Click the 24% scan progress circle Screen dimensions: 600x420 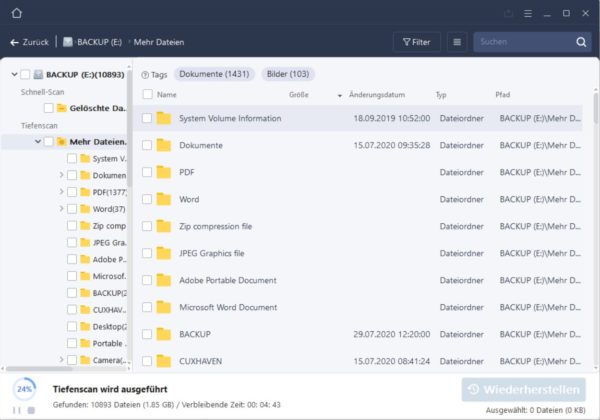tap(24, 389)
